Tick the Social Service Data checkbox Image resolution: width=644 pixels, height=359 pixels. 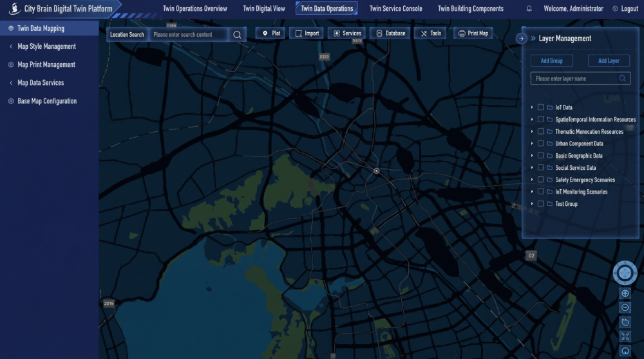(x=540, y=167)
